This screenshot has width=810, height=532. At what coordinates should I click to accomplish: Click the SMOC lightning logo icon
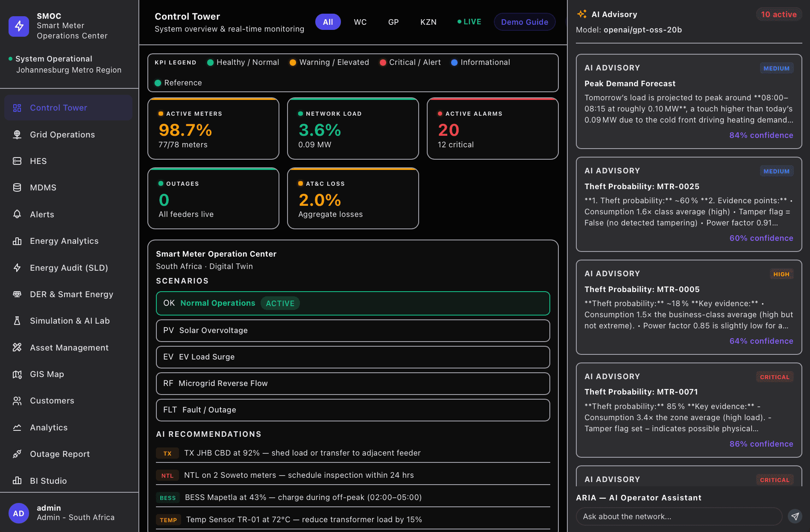click(19, 26)
